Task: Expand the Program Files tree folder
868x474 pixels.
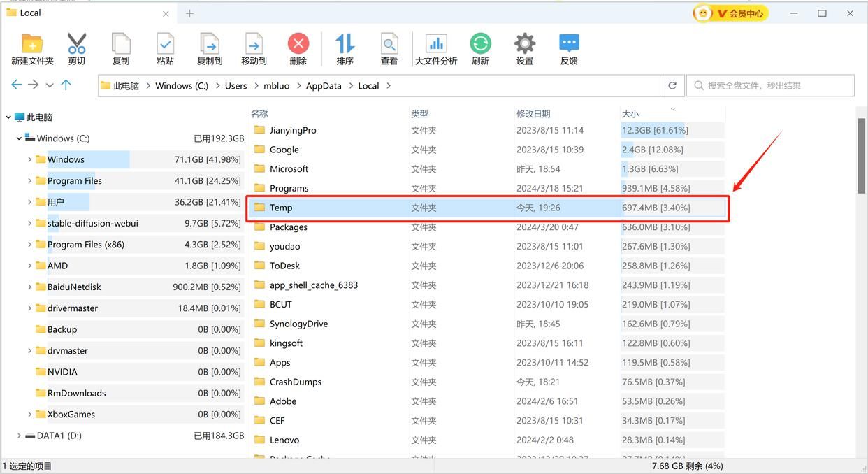Action: pyautogui.click(x=29, y=180)
